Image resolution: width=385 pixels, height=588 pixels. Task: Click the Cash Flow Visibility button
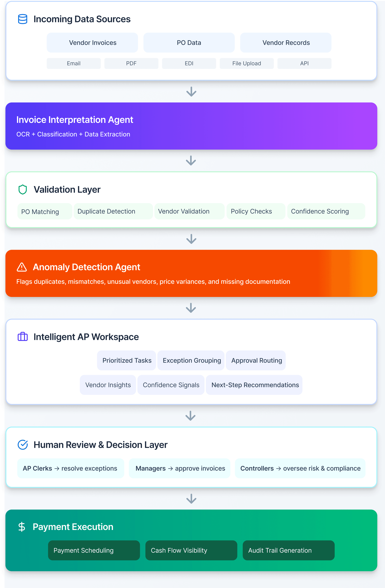[x=191, y=550]
